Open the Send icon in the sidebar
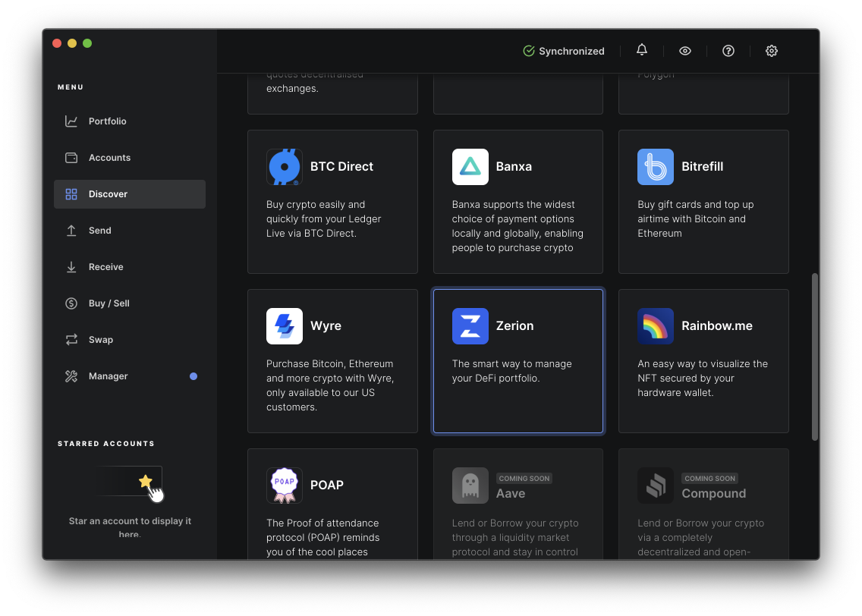Screen dimensions: 862x616 pyautogui.click(x=70, y=230)
